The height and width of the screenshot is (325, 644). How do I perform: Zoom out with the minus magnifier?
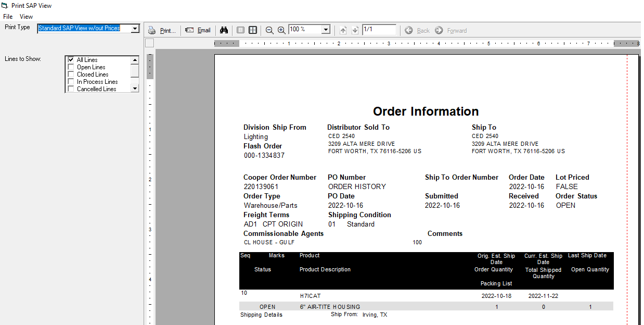pos(269,30)
